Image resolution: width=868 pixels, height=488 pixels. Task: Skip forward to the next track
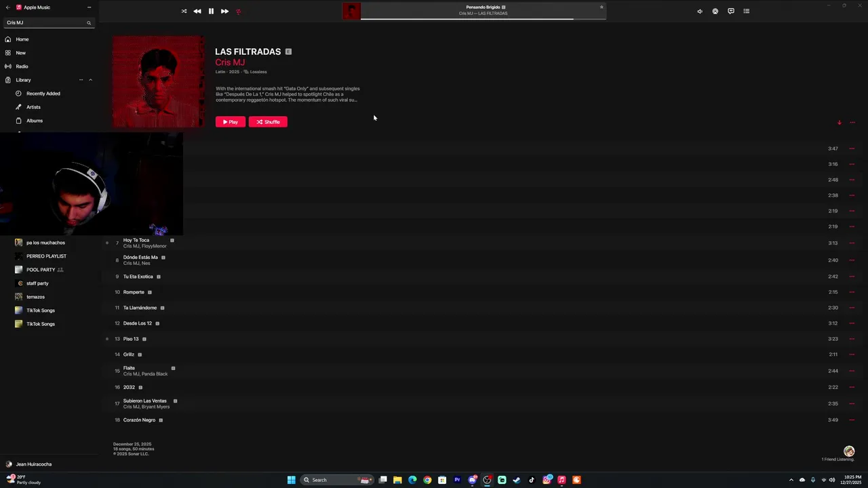tap(224, 11)
